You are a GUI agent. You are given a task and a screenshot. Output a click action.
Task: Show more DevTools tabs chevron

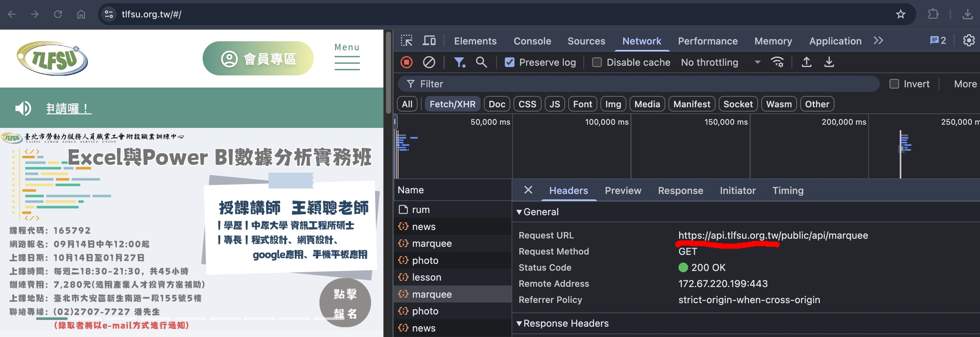tap(879, 40)
